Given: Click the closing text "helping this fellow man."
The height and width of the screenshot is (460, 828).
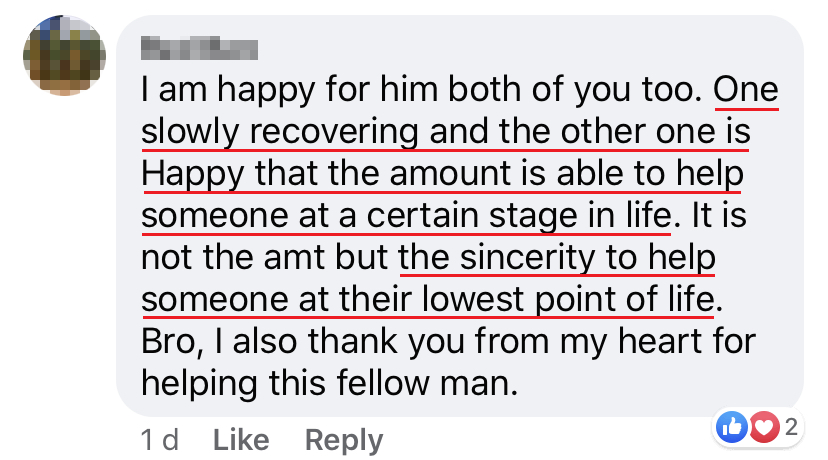Looking at the screenshot, I should click(x=329, y=383).
